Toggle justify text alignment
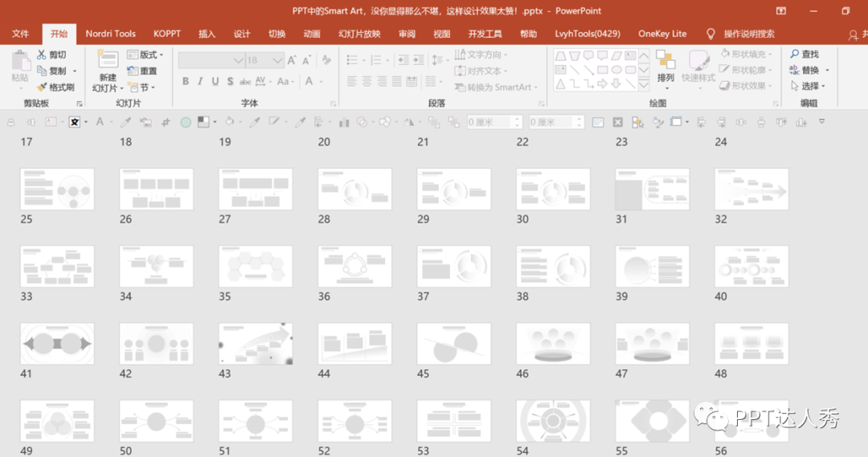 396,82
